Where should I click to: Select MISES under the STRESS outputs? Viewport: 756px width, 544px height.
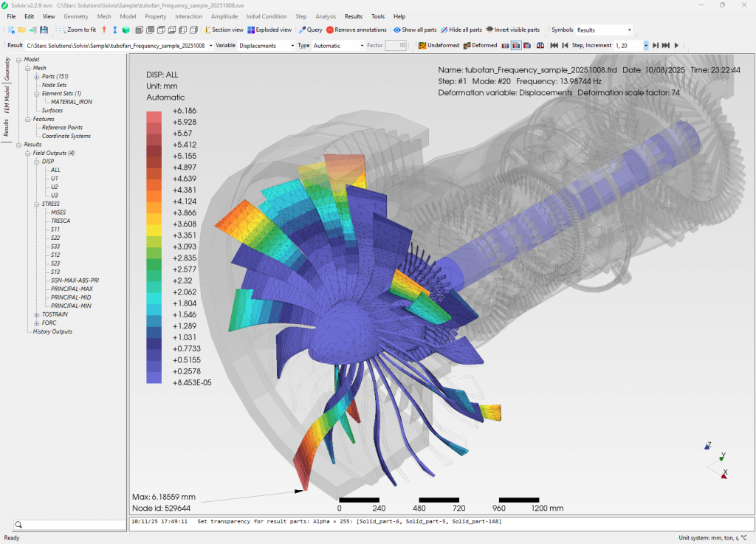58,213
